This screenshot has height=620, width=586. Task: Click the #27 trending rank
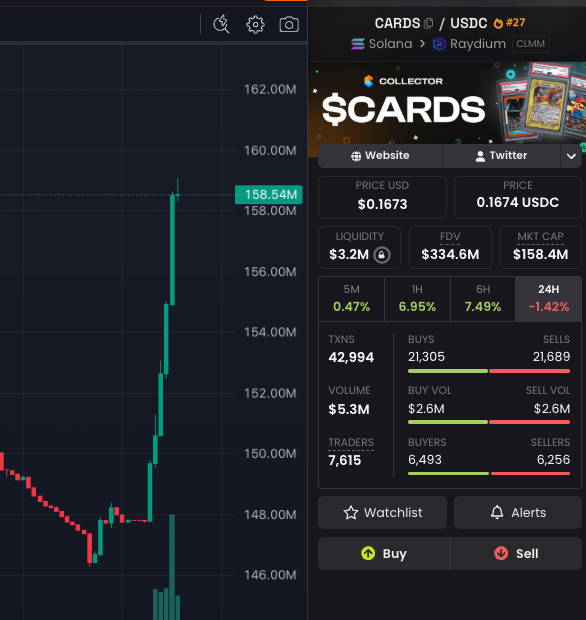(x=515, y=23)
